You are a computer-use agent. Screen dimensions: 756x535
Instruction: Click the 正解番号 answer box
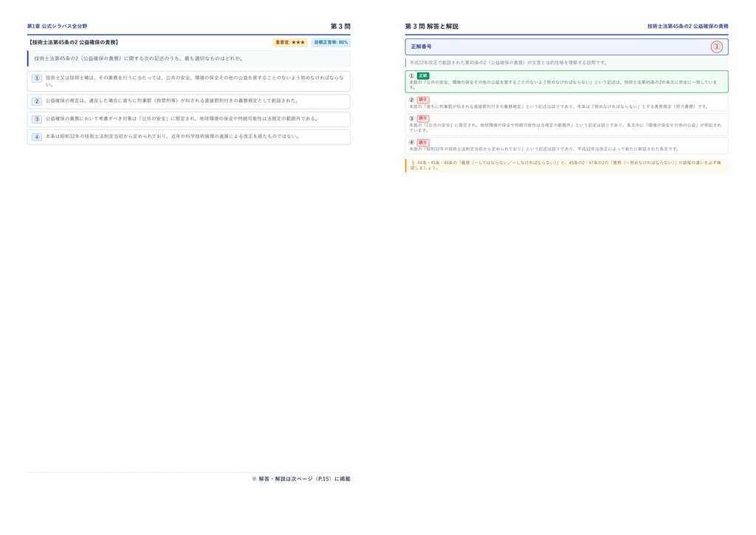[x=566, y=47]
